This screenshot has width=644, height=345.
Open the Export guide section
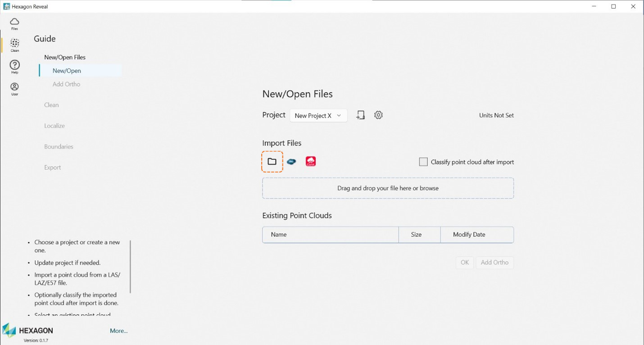(53, 167)
